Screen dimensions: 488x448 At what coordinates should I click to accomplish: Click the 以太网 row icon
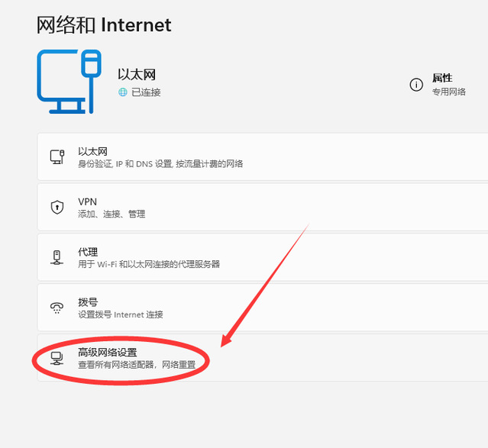click(x=57, y=156)
